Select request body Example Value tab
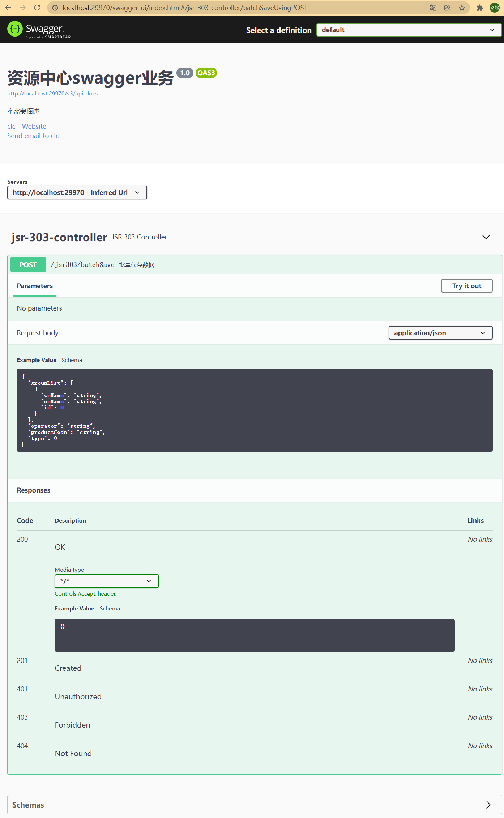This screenshot has height=818, width=504. 37,360
